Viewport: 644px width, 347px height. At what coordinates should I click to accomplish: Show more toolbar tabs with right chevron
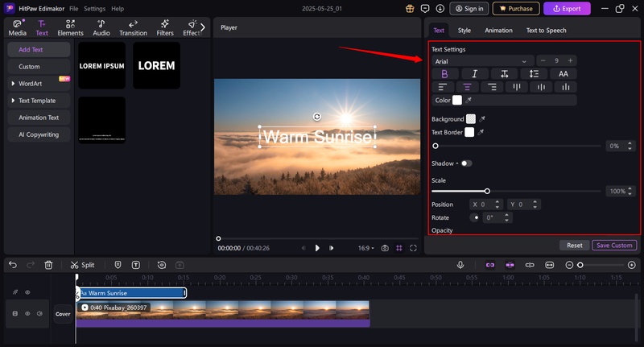click(x=203, y=27)
